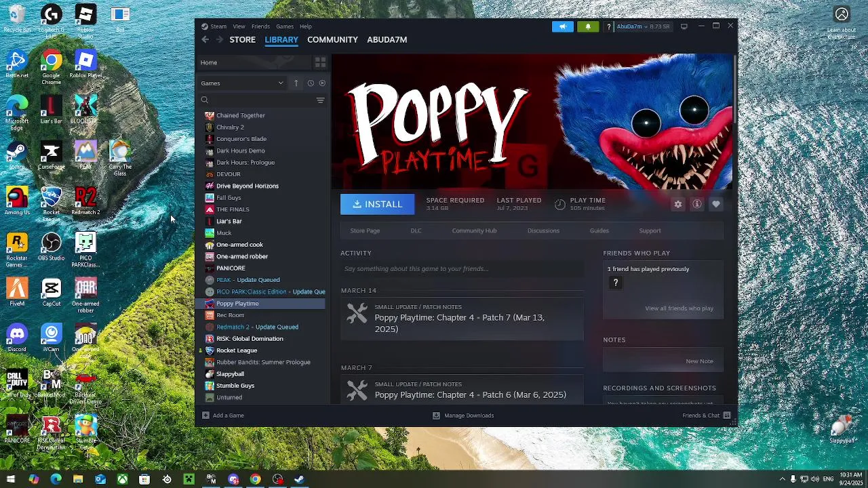Screen dimensions: 868x488
Task: Open the Games menu
Action: (x=285, y=26)
